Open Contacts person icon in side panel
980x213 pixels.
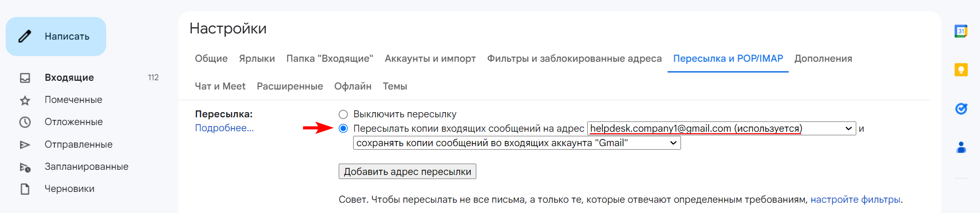click(961, 148)
